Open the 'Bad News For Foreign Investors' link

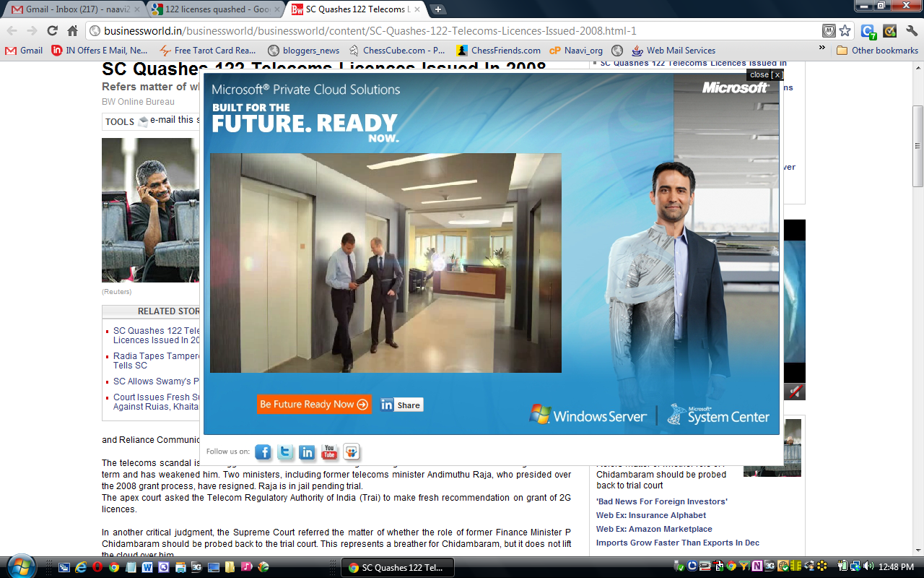click(662, 501)
